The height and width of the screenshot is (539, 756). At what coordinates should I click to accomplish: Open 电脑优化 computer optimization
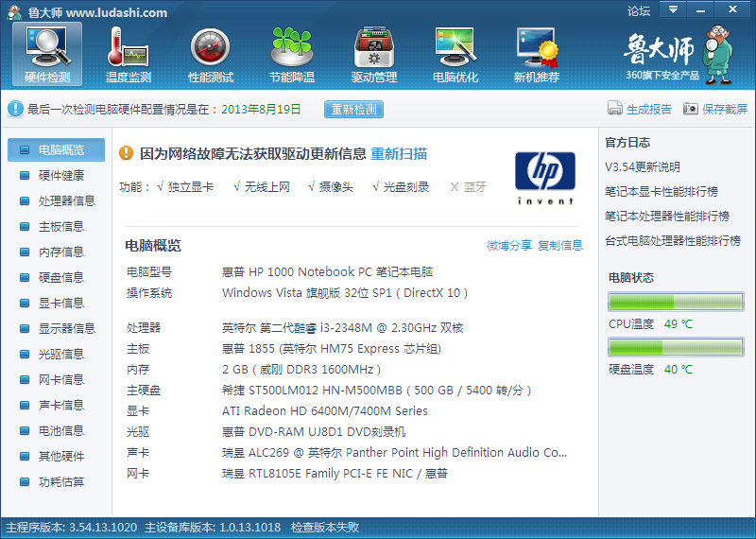click(x=455, y=55)
